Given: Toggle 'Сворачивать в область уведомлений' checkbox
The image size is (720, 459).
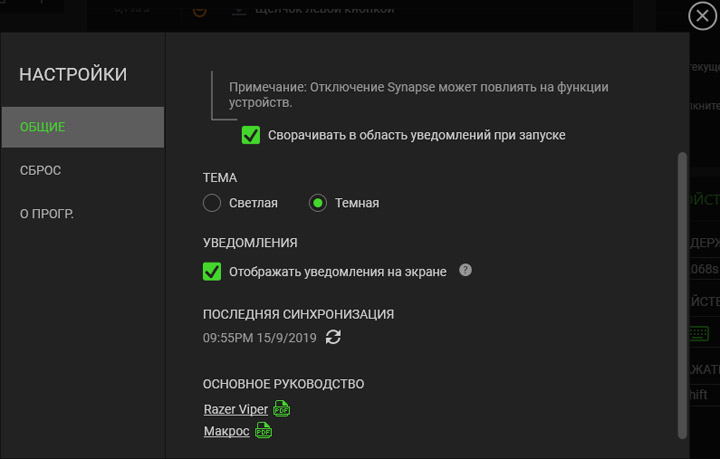Looking at the screenshot, I should click(251, 134).
